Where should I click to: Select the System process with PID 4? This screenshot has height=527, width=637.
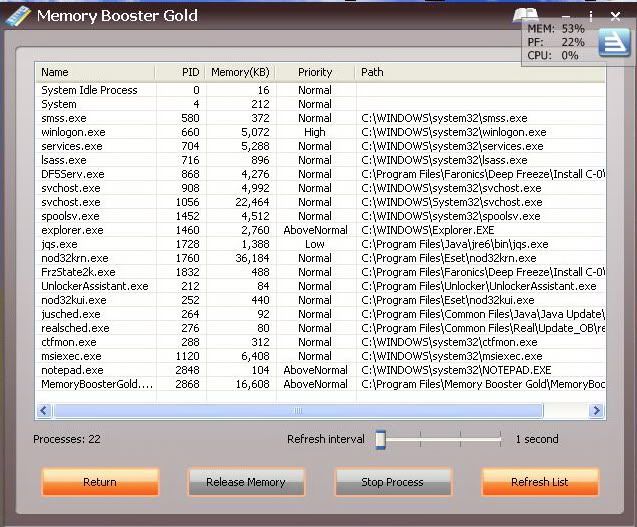[320, 104]
